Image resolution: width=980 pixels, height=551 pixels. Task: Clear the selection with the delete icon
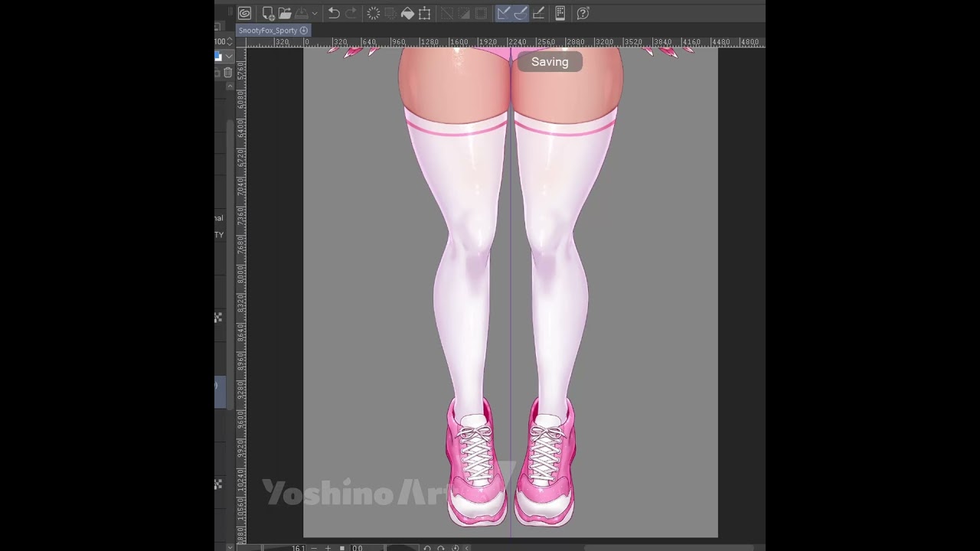374,13
